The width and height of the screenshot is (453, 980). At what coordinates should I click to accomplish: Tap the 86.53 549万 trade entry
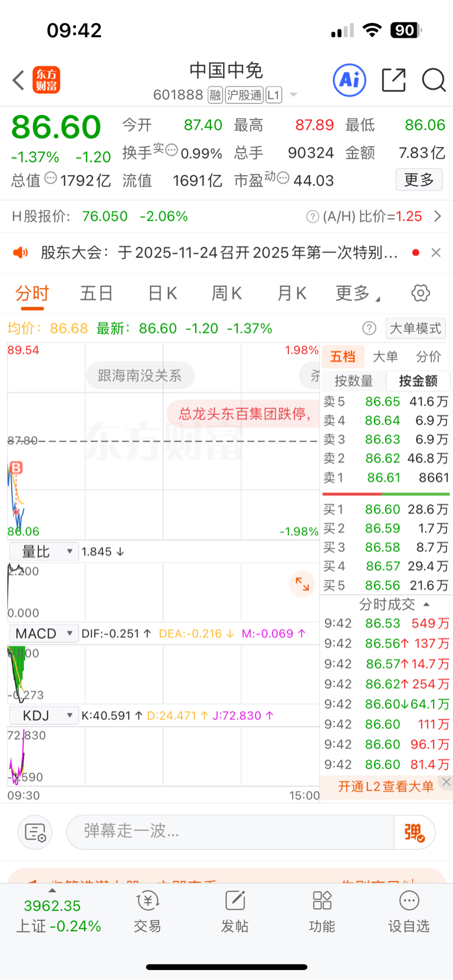(x=386, y=623)
